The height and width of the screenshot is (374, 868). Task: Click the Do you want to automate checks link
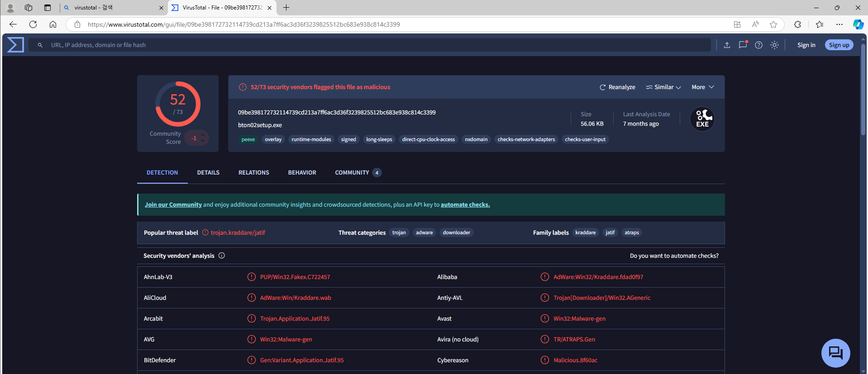pyautogui.click(x=674, y=256)
